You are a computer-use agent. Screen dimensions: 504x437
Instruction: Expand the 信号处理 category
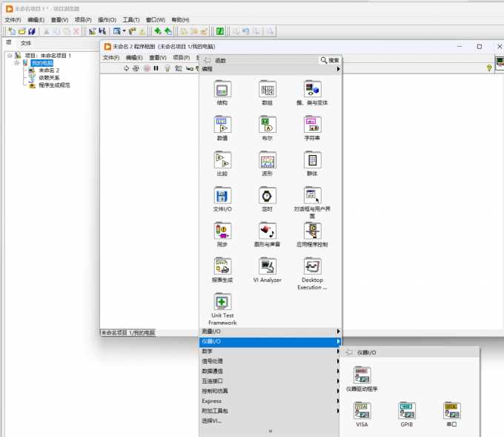click(x=270, y=361)
